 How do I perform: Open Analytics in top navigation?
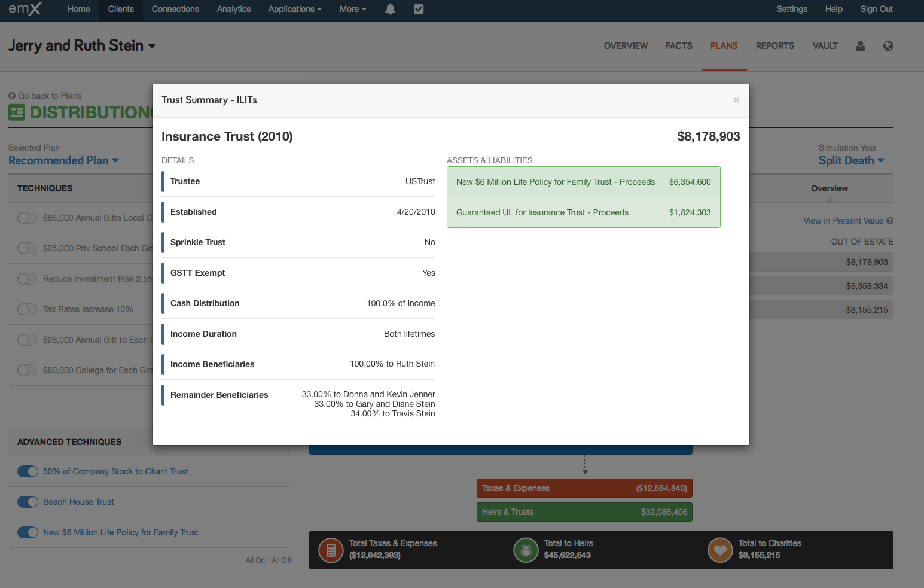tap(234, 9)
